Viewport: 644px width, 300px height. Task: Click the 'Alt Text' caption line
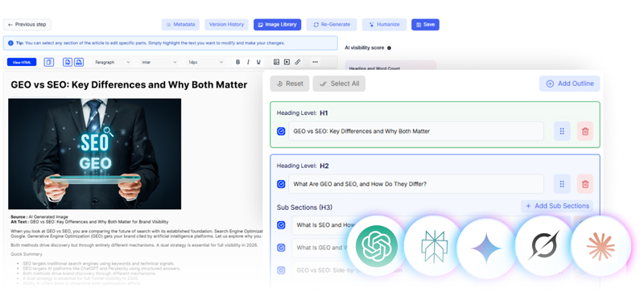click(89, 222)
